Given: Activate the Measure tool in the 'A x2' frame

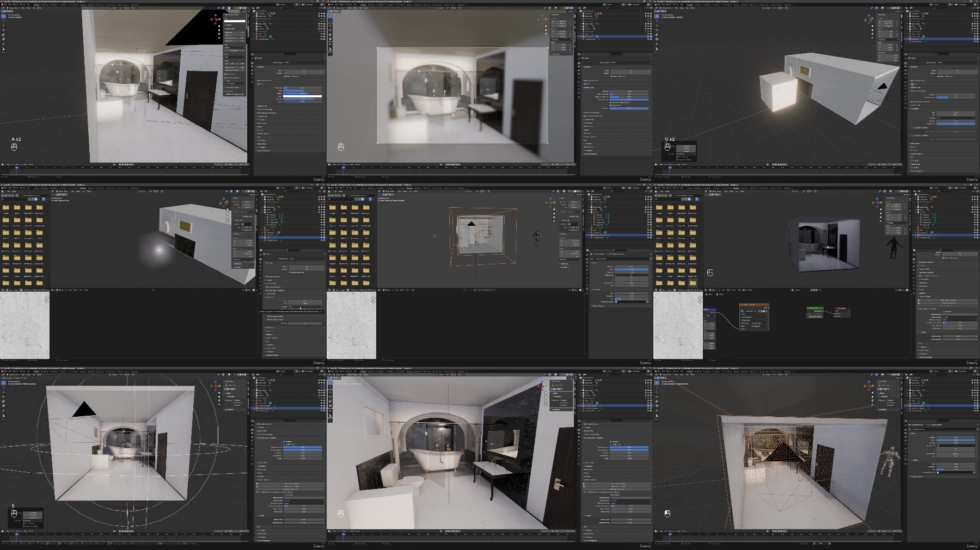Looking at the screenshot, I should (3, 48).
